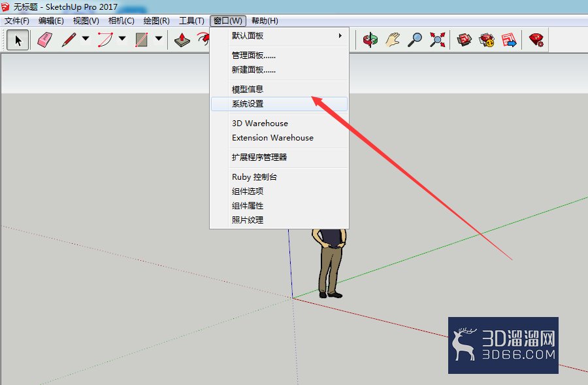Expand the 默认面板 submenu
588x385 pixels.
[280, 36]
